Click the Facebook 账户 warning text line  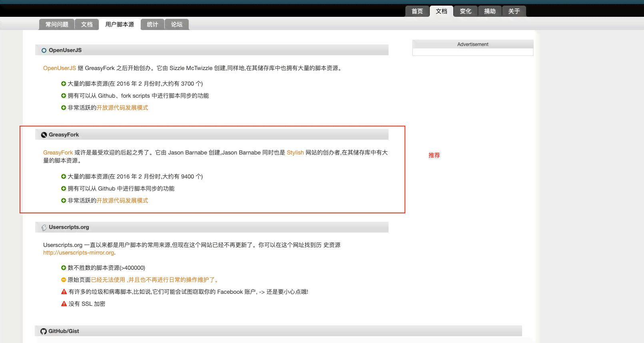pyautogui.click(x=188, y=292)
